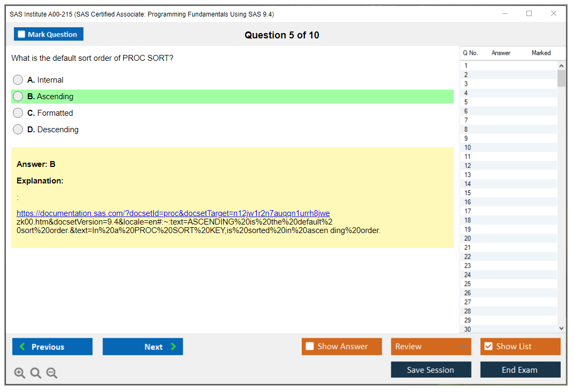Minimize the exam window
The height and width of the screenshot is (392, 574).
(505, 14)
